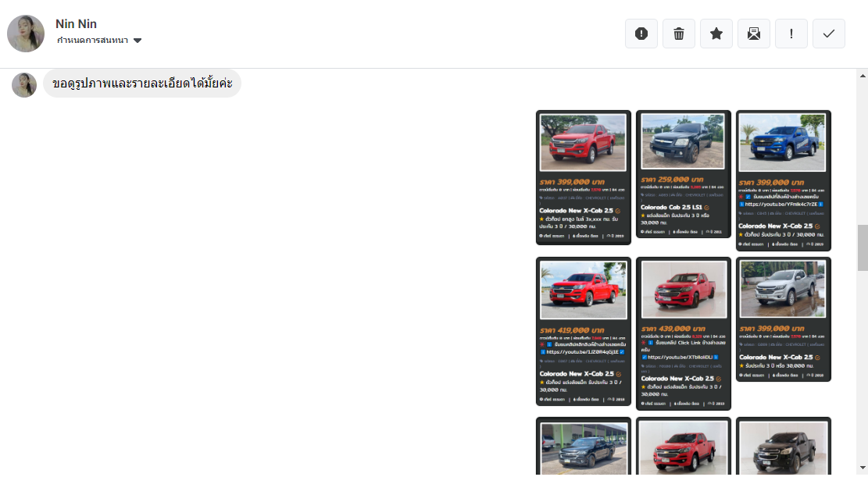Screen dimensions: 868x477
Task: Open red Colorado New X-Cab 399,000 card in top row
Action: [x=584, y=178]
